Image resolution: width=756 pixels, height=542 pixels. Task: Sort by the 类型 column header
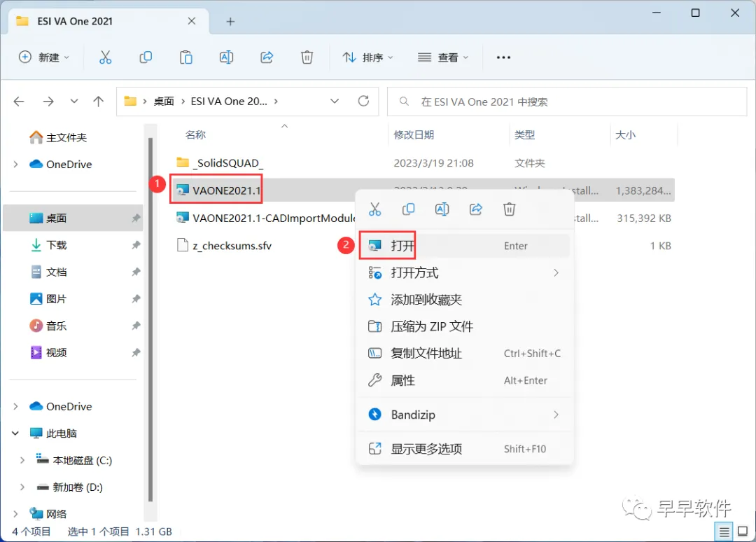524,135
